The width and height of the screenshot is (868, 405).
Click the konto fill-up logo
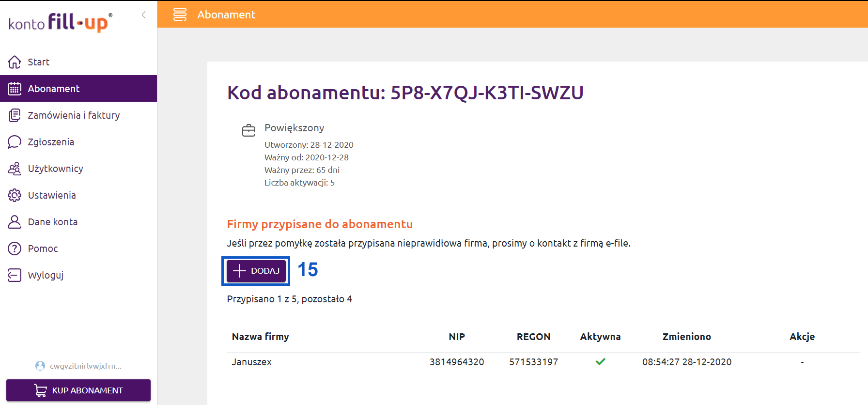[61, 23]
